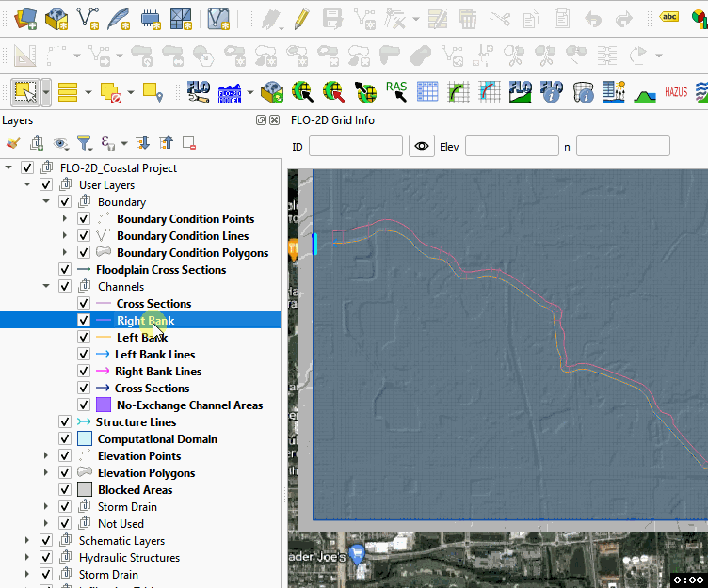The width and height of the screenshot is (708, 588).
Task: Click the eye button beside ID field
Action: pyautogui.click(x=420, y=146)
